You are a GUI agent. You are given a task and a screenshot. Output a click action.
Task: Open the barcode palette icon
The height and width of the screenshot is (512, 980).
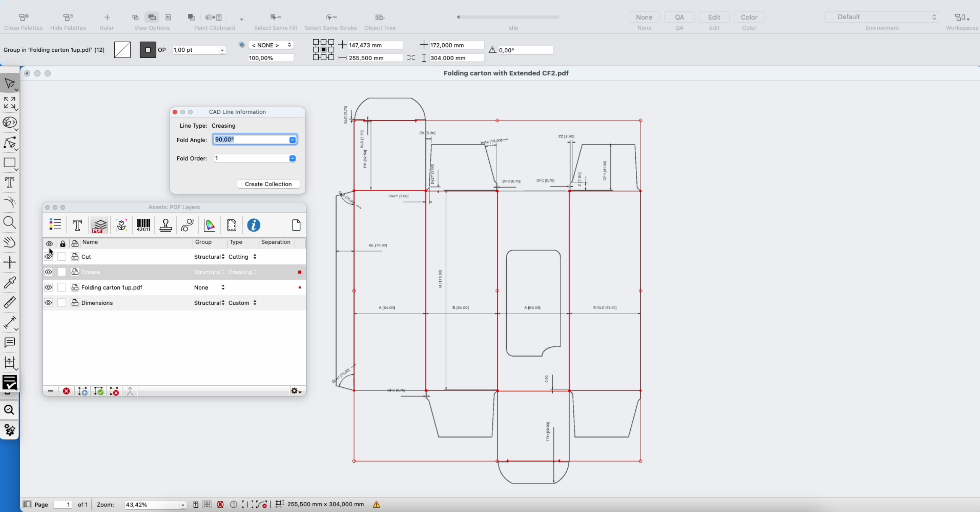click(x=143, y=225)
